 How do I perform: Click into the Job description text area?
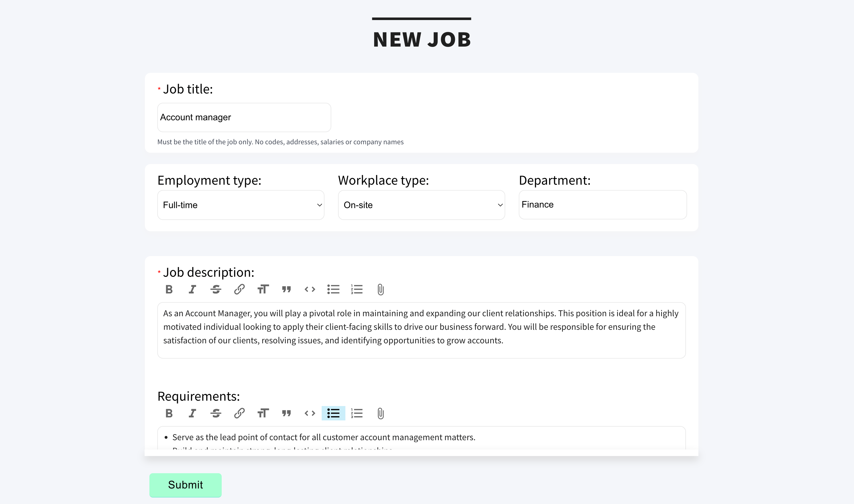tap(421, 330)
